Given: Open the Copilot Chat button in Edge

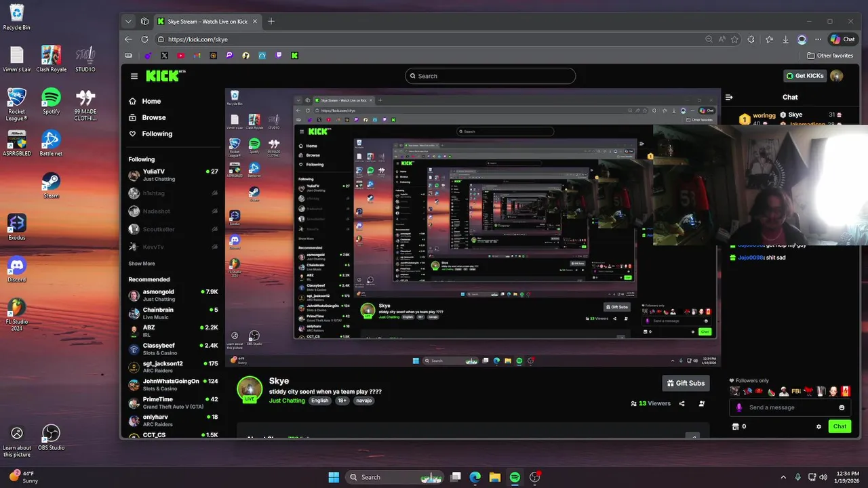Looking at the screenshot, I should click(x=843, y=39).
